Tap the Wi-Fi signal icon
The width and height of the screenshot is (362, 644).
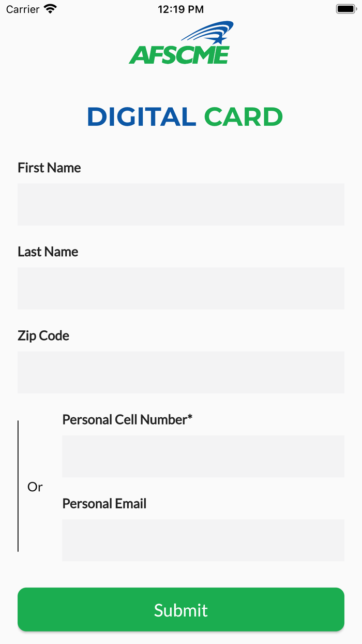coord(50,9)
